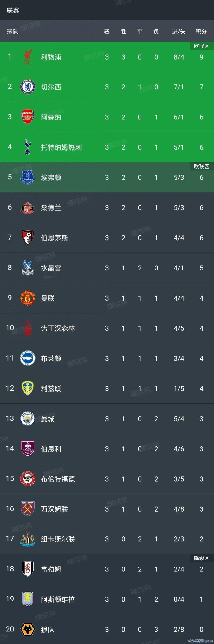Select the 阿斯顿维拉 table row
This screenshot has width=214, height=644.
107,599
